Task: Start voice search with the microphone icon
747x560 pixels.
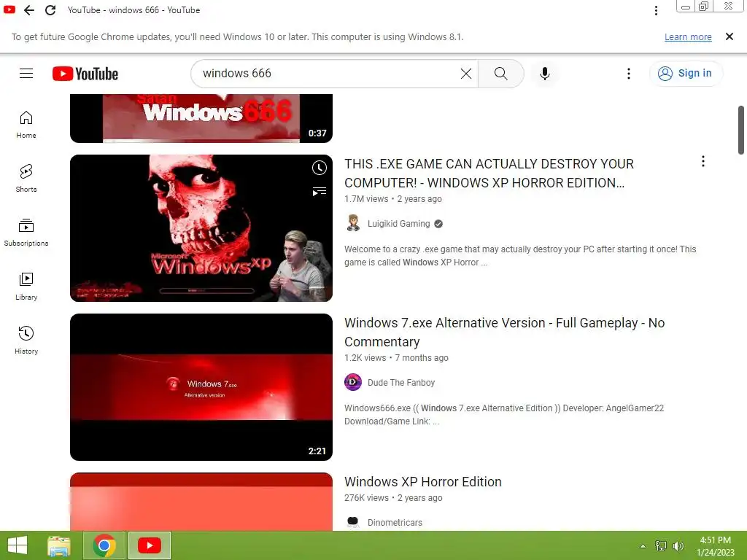Action: 545,74
